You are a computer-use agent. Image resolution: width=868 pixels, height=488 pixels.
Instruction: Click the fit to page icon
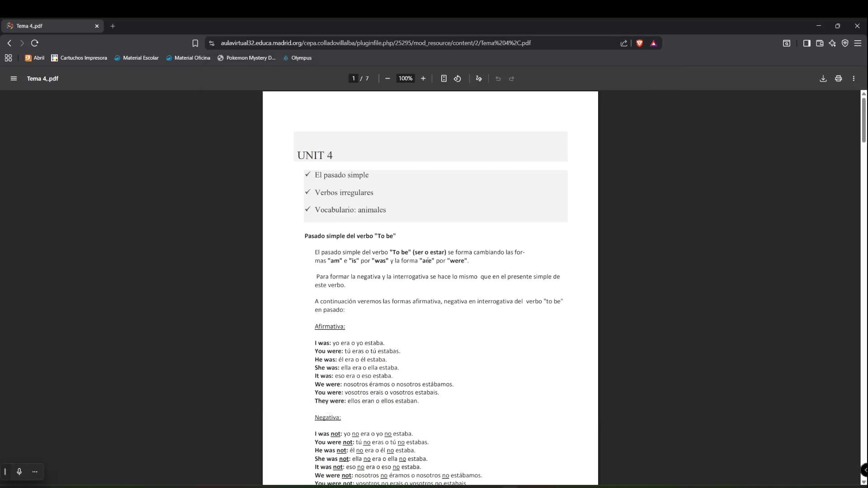coord(443,79)
